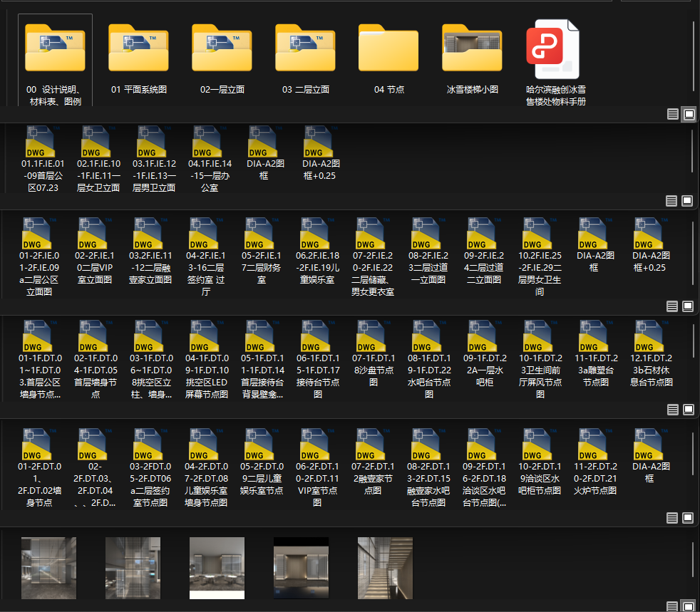Select DWG file 06.2F.IE.18 儿童娱乐室
700x612 pixels.
[317, 251]
